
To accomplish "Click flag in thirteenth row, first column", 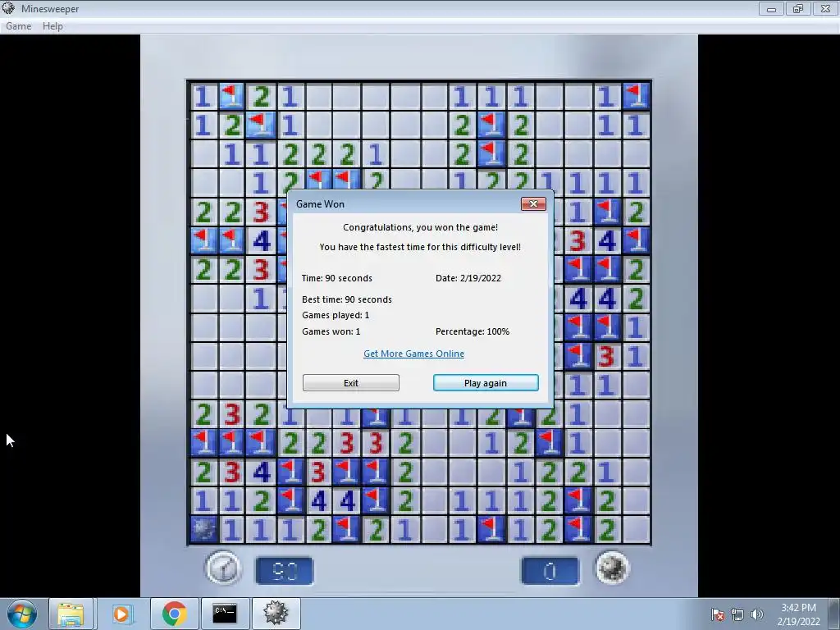I will (203, 443).
